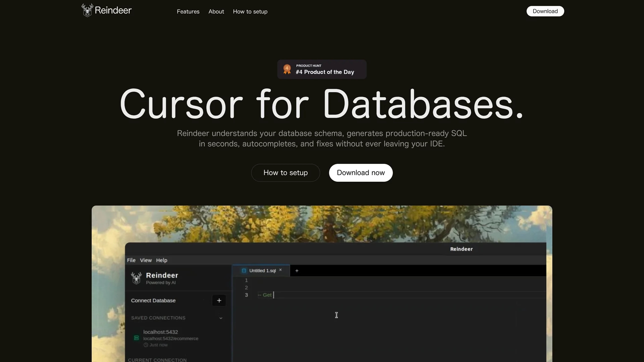Open the About page link
The width and height of the screenshot is (644, 362).
[x=216, y=11]
